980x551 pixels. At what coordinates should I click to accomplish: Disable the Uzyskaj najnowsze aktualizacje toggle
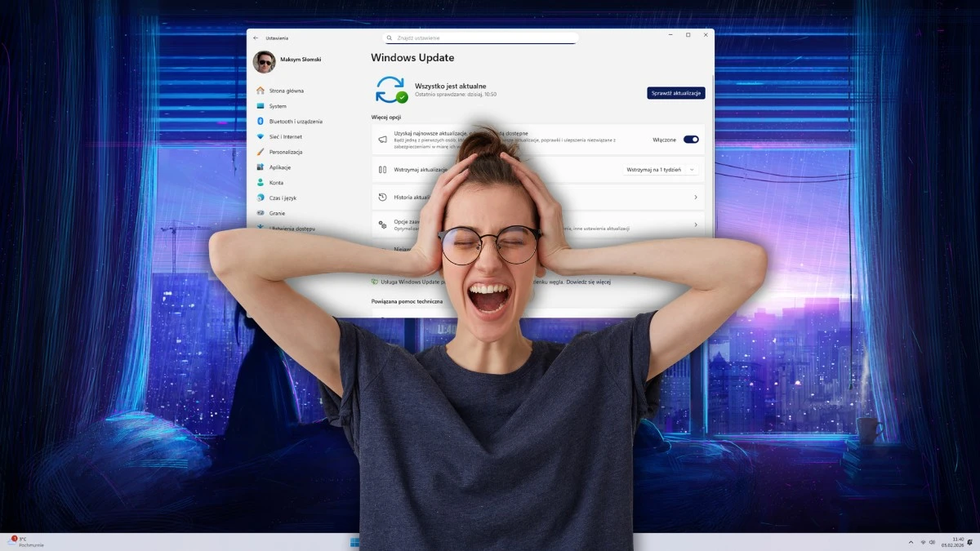(x=692, y=140)
